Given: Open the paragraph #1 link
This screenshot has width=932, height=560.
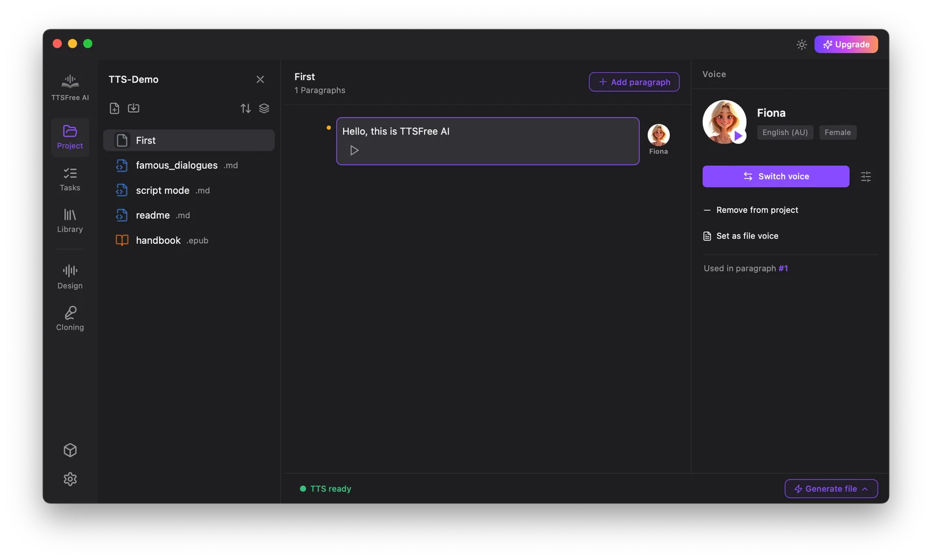Looking at the screenshot, I should tap(783, 268).
